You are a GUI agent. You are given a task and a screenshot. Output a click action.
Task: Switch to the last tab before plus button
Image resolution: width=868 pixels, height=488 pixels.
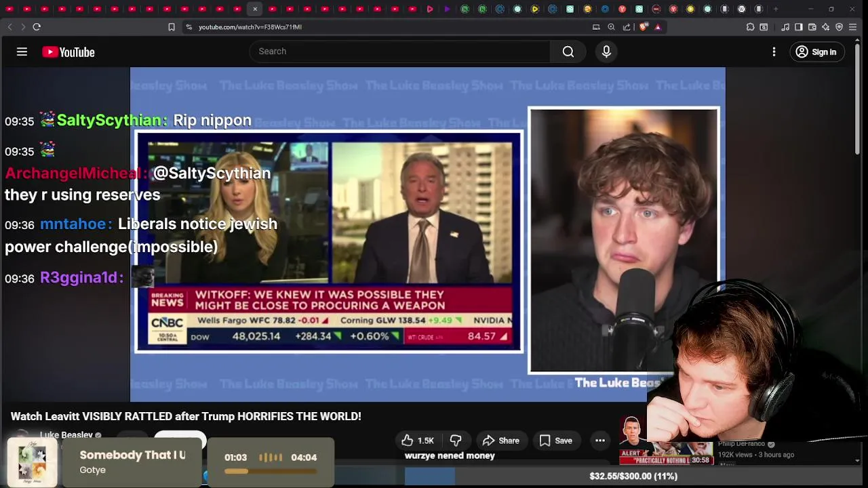(759, 9)
